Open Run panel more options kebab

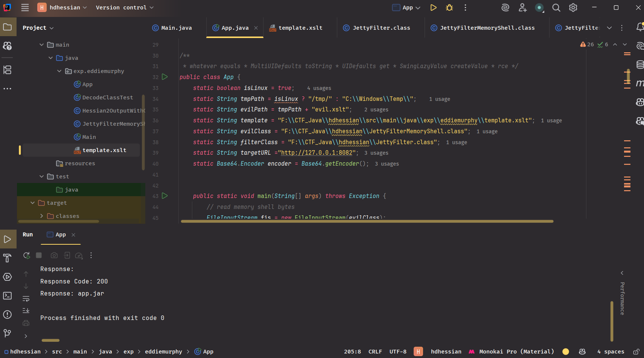(91, 256)
